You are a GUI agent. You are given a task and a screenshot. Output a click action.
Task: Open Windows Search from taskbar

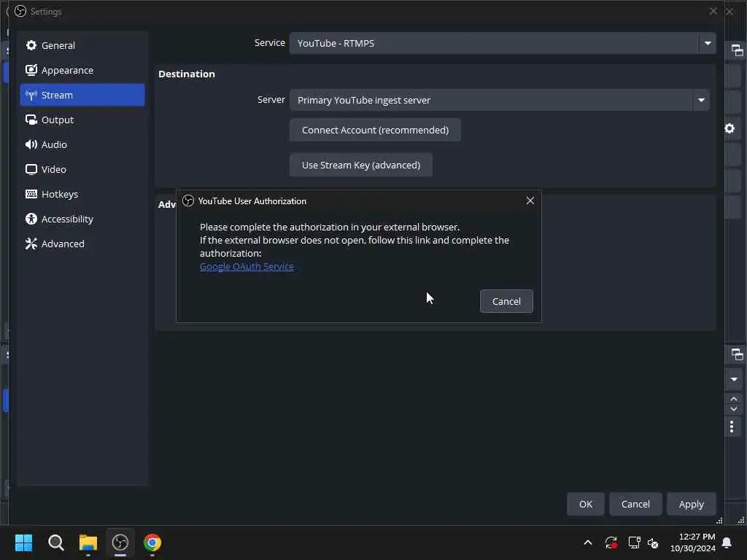pyautogui.click(x=55, y=542)
